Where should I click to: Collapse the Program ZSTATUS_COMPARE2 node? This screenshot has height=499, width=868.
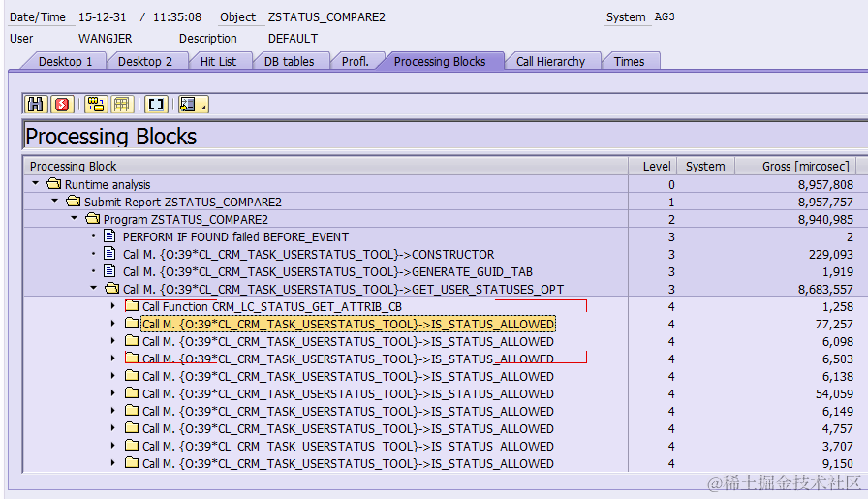coord(75,219)
